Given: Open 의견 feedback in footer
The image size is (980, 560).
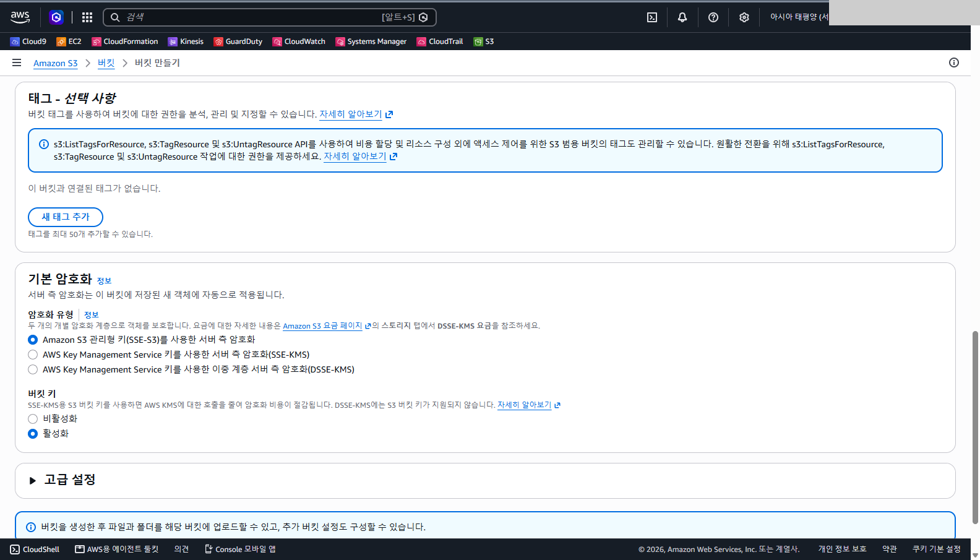Looking at the screenshot, I should pyautogui.click(x=181, y=549).
